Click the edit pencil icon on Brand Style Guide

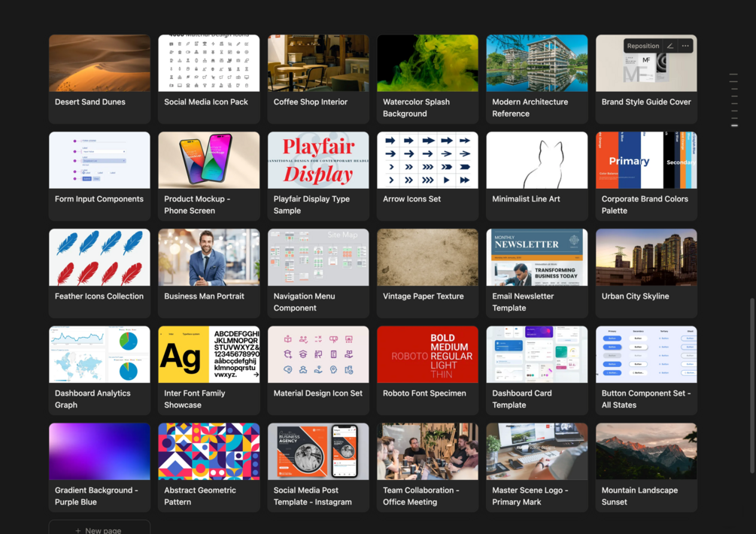[669, 46]
